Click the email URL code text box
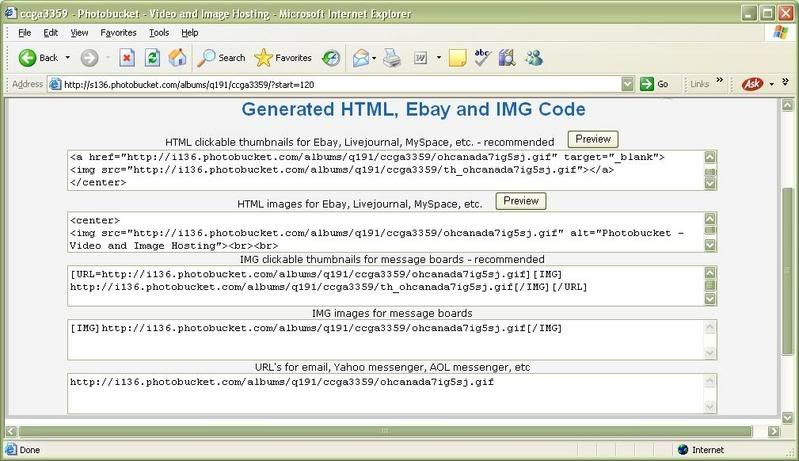 (385, 394)
